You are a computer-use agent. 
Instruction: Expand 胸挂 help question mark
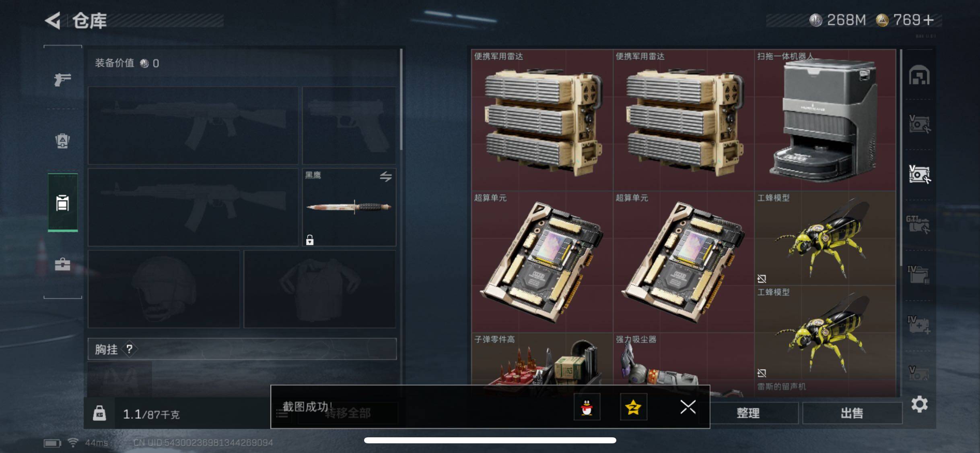pyautogui.click(x=129, y=349)
